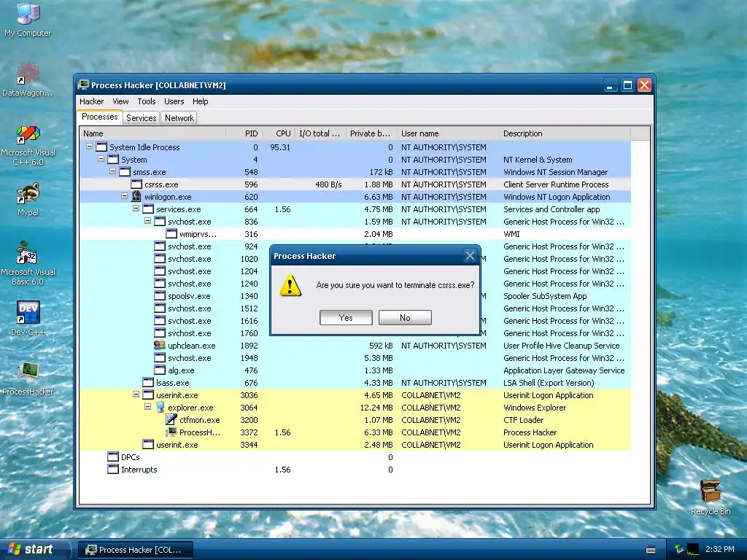Image resolution: width=747 pixels, height=560 pixels.
Task: Click the 95.31 CPU value
Action: pos(280,147)
